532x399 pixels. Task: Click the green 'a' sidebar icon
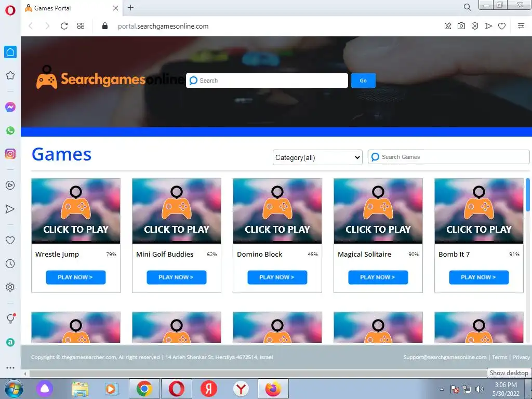pos(10,342)
